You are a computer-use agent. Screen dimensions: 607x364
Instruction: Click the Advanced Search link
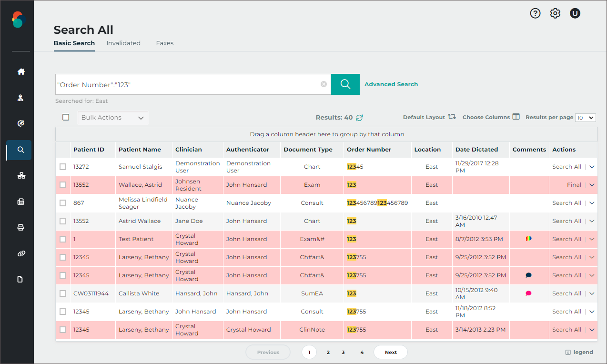coord(391,84)
